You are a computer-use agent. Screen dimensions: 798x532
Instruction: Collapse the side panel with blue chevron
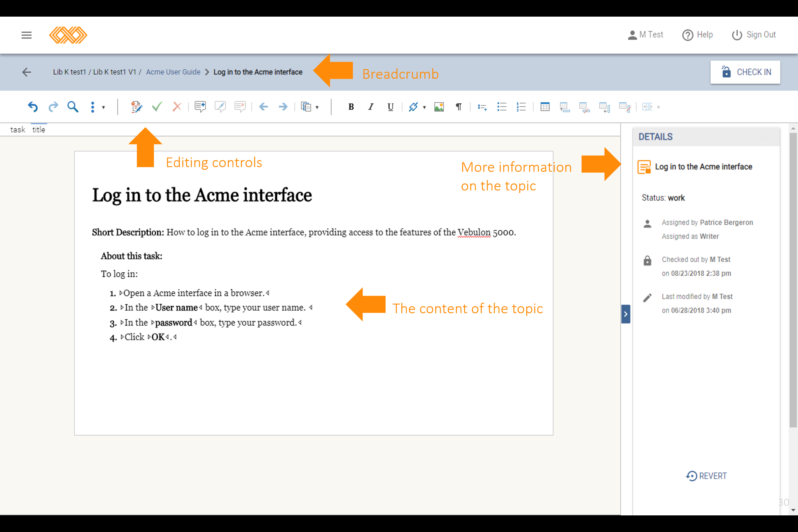(x=626, y=314)
